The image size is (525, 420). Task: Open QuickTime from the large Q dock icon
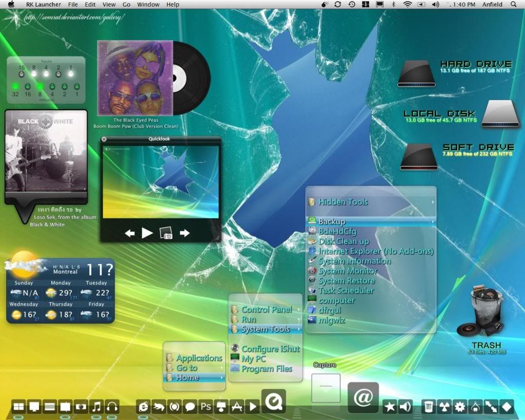[274, 401]
